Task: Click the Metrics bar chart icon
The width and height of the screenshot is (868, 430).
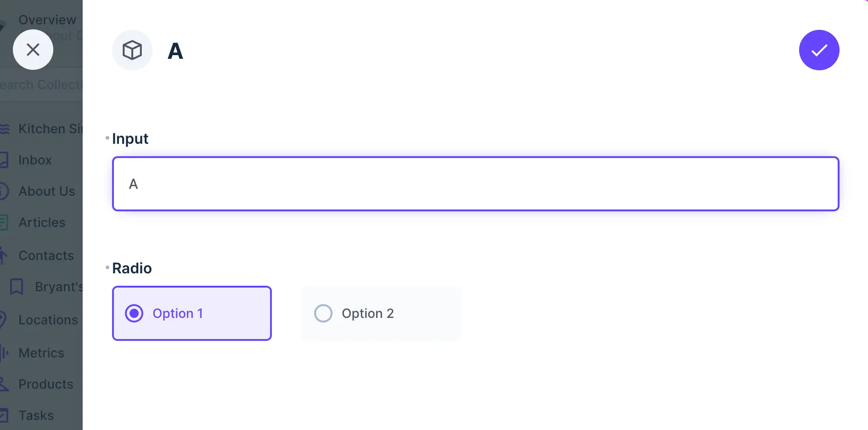Action: pos(5,353)
